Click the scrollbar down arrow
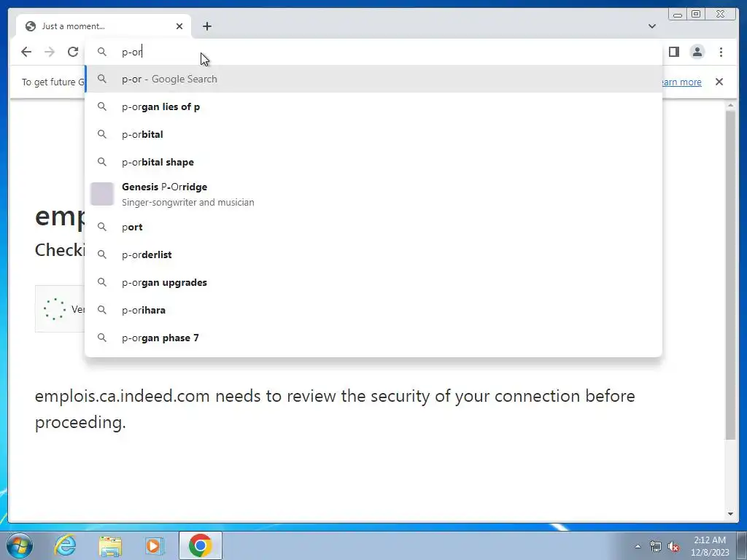This screenshot has width=747, height=560. coord(730,514)
